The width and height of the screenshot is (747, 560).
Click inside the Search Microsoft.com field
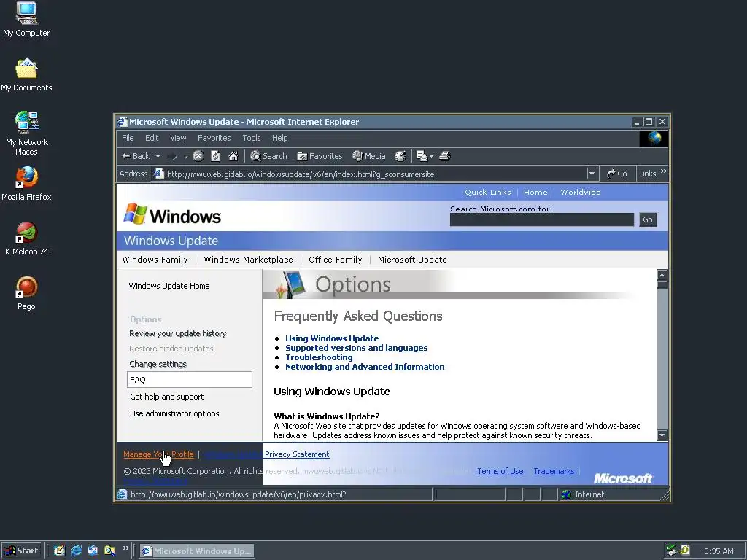coord(542,219)
